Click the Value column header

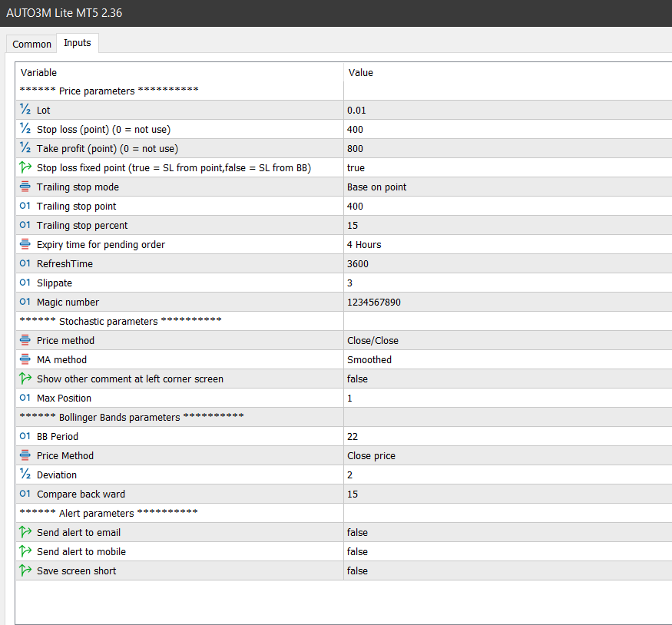(361, 72)
